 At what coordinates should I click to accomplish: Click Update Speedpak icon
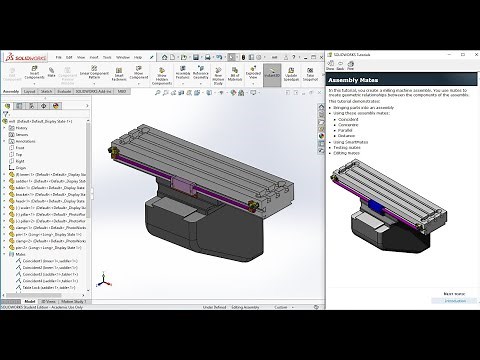291,74
